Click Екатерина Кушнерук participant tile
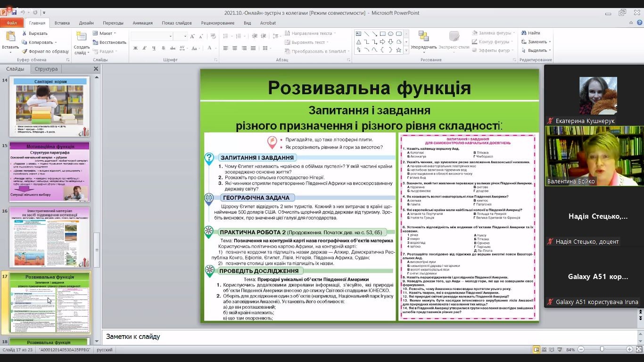Screen dimensions: 644x362 pos(594,95)
